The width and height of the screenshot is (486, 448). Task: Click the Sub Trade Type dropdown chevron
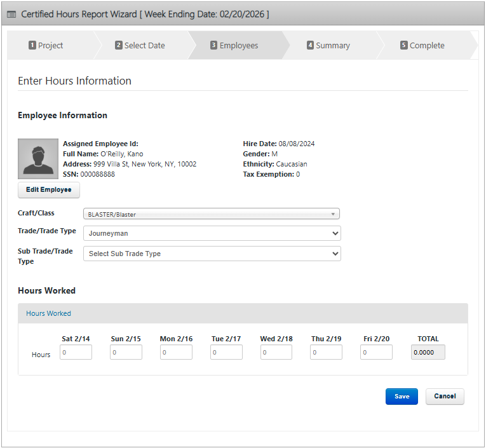(335, 254)
